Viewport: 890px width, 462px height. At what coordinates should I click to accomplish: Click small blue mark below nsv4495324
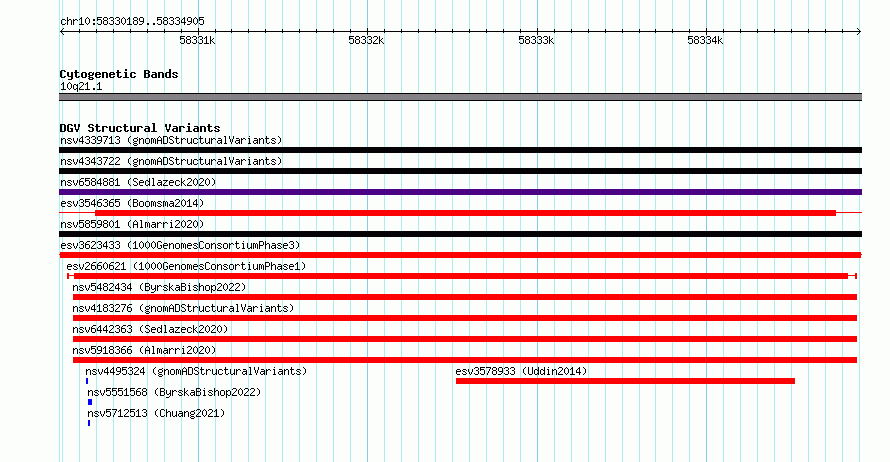click(x=87, y=381)
